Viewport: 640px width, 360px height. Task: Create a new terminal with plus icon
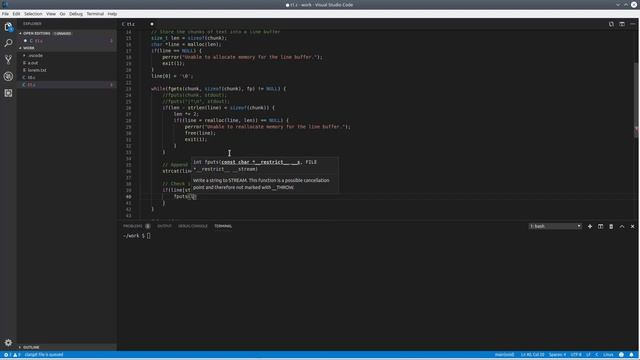click(x=590, y=226)
